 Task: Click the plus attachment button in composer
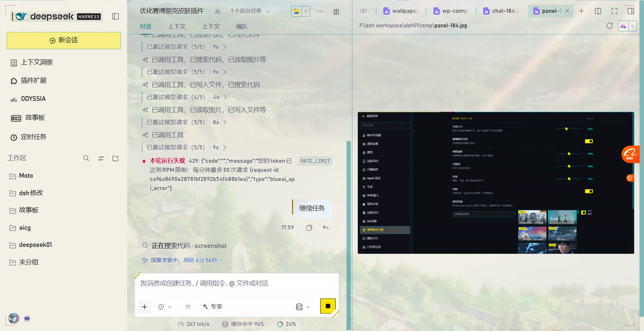pos(144,307)
